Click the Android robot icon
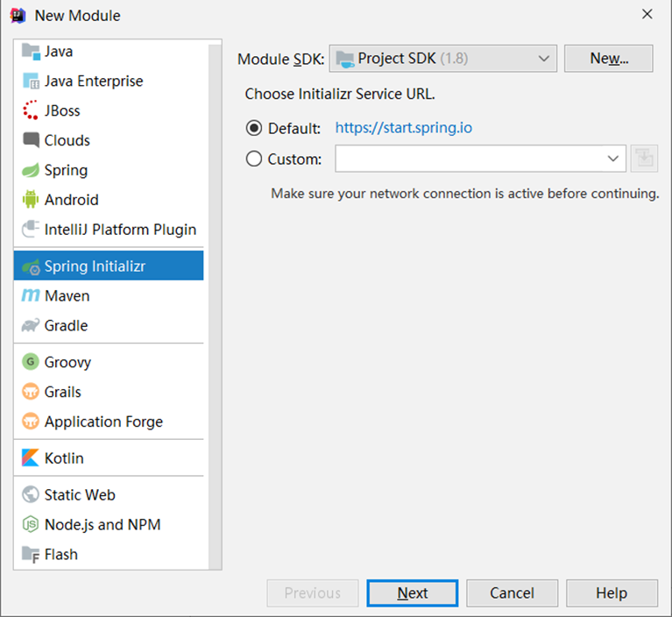This screenshot has height=617, width=672. tap(31, 200)
